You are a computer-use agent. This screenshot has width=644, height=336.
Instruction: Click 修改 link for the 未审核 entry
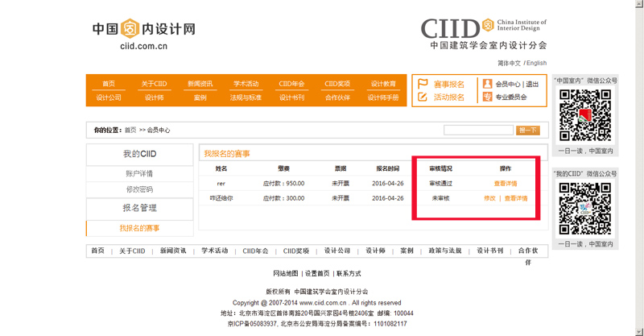click(489, 198)
